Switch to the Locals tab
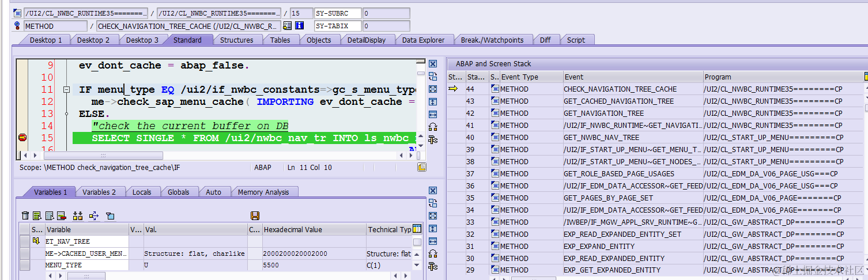Image resolution: width=868 pixels, height=280 pixels. coord(142,192)
